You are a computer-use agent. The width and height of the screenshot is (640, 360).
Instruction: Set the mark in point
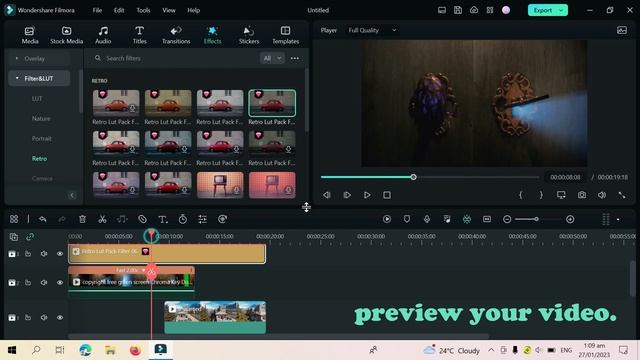[x=520, y=195]
